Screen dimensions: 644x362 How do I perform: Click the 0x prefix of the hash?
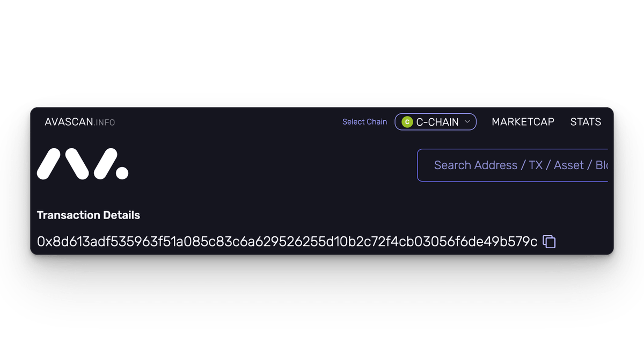click(42, 242)
